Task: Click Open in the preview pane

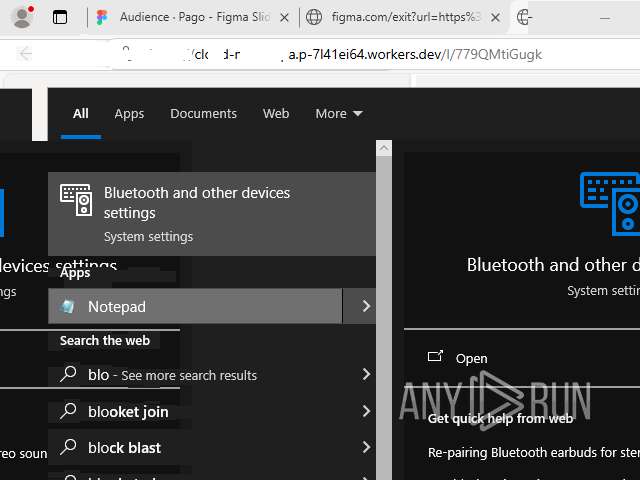Action: pyautogui.click(x=471, y=359)
